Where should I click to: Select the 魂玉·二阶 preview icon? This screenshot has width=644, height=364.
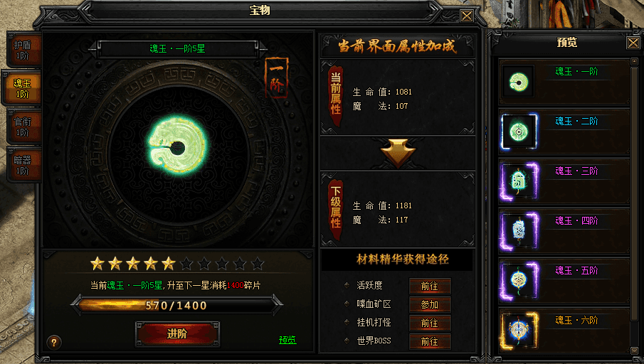519,132
